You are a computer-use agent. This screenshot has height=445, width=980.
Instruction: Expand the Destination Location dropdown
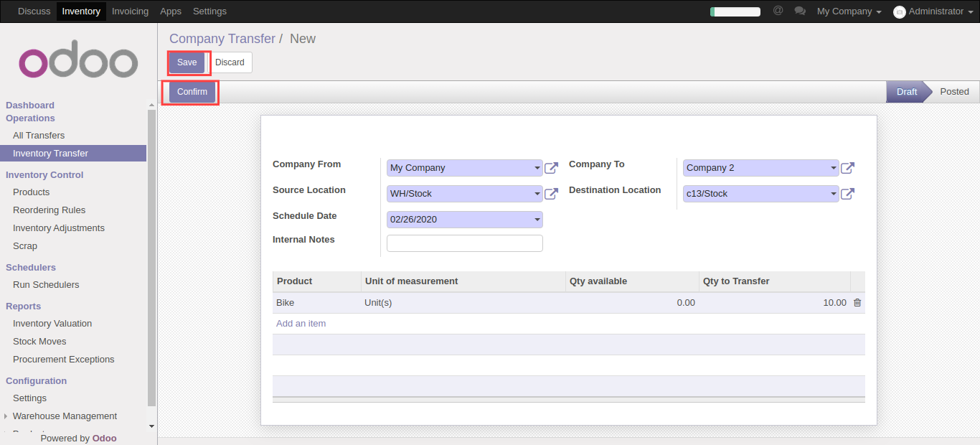(x=834, y=194)
